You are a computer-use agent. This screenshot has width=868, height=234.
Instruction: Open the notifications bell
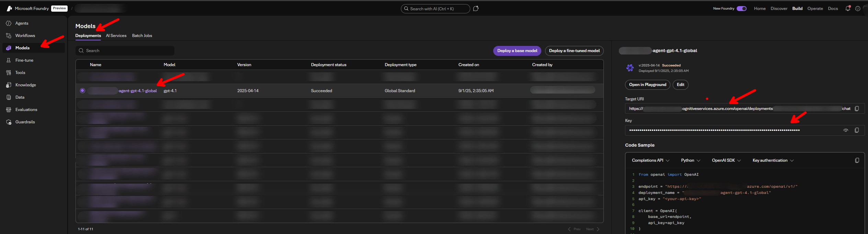click(x=847, y=9)
